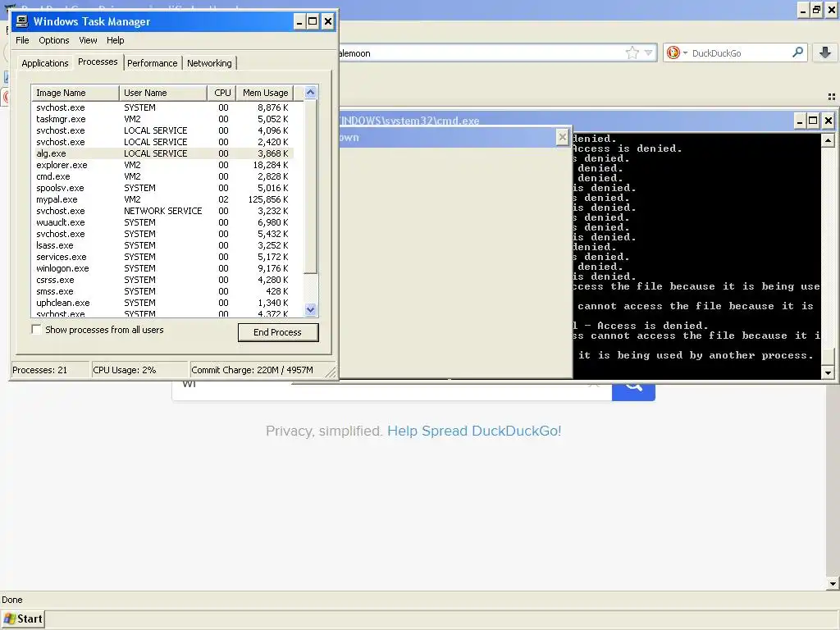840x630 pixels.
Task: Select the taskmgr.exe process row
Action: coord(162,119)
